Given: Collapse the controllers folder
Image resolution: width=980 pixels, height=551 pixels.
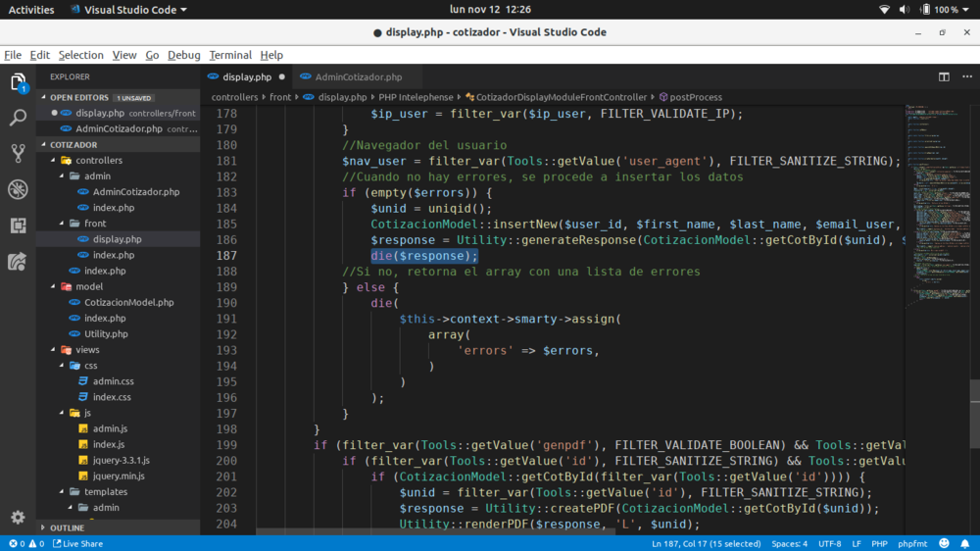Looking at the screenshot, I should point(98,160).
